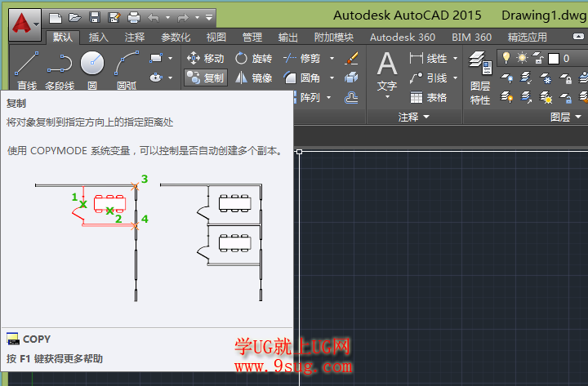The height and width of the screenshot is (386, 588).
Task: Click the Save As icon with pencil
Action: [114, 18]
